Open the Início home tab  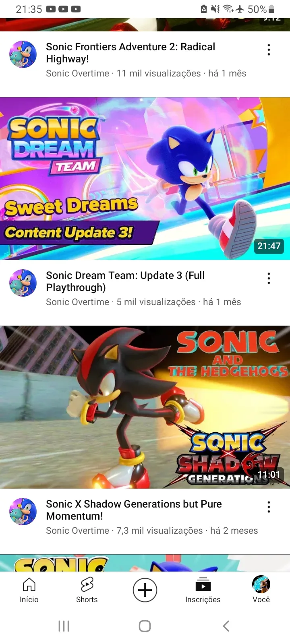tap(29, 590)
